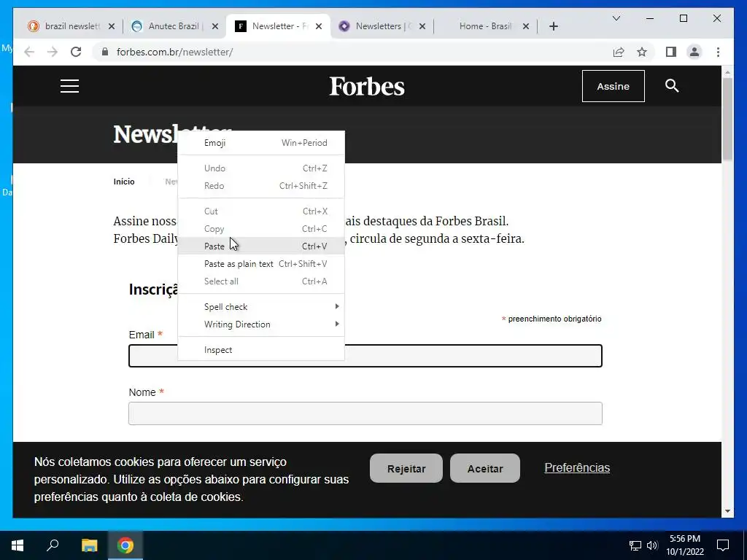Choose Paste from the context menu
Image resolution: width=747 pixels, height=560 pixels.
click(261, 246)
